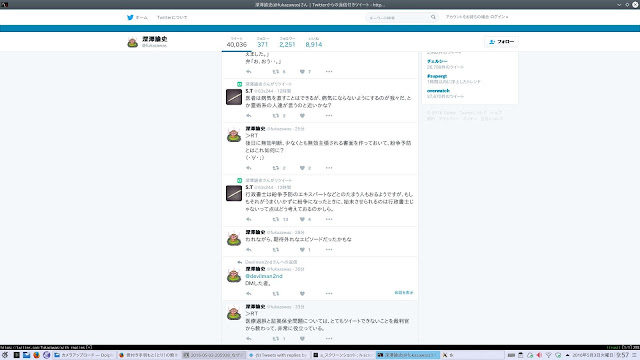
Task: Open more menu on '医療過誤と証拠保全' tweet
Action: point(329,338)
